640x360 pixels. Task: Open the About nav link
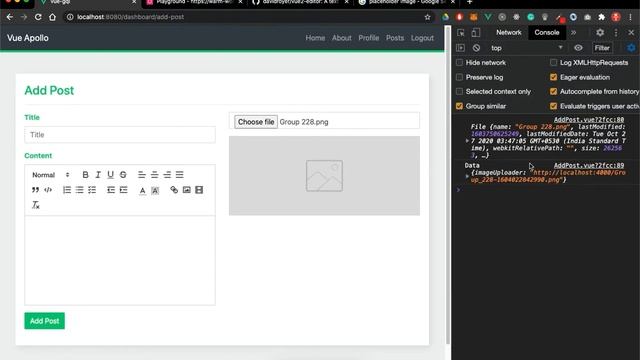(x=342, y=38)
